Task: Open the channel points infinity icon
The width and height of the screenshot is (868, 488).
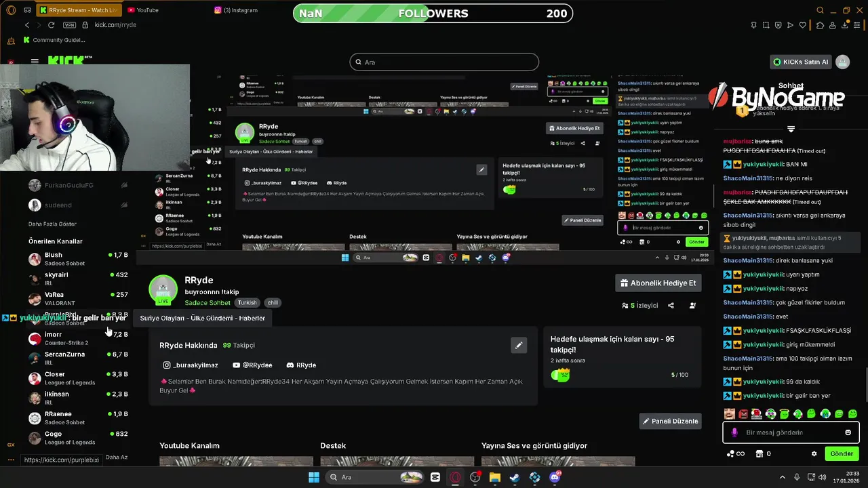Action: tap(736, 453)
